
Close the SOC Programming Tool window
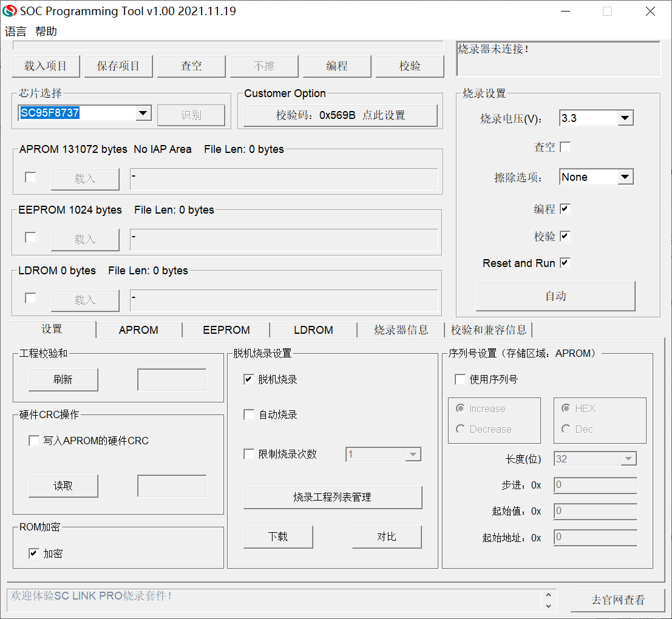650,11
